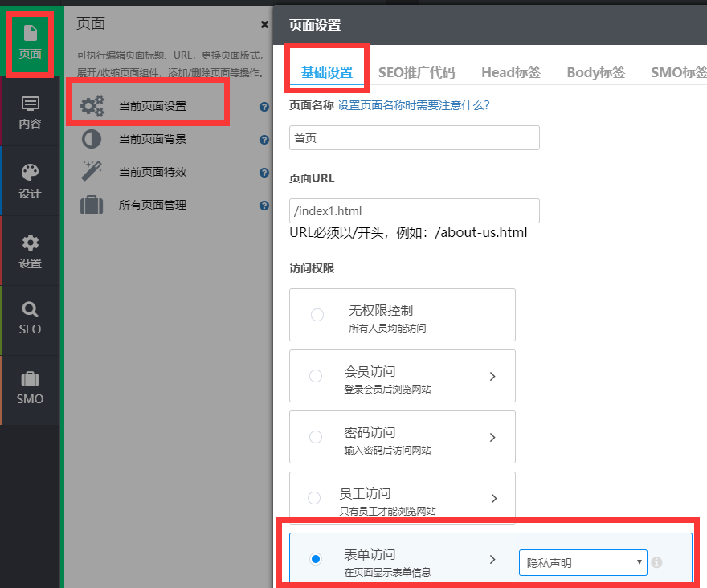Expand the 表单访问 options arrow

point(494,558)
